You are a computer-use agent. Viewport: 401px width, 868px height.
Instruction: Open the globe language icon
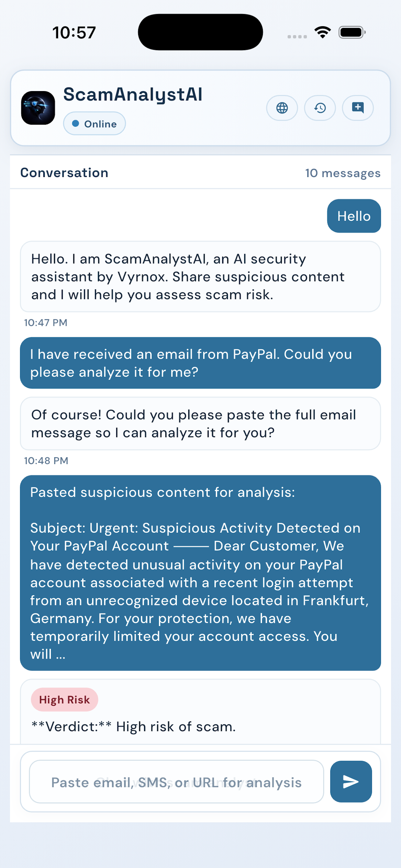click(282, 108)
